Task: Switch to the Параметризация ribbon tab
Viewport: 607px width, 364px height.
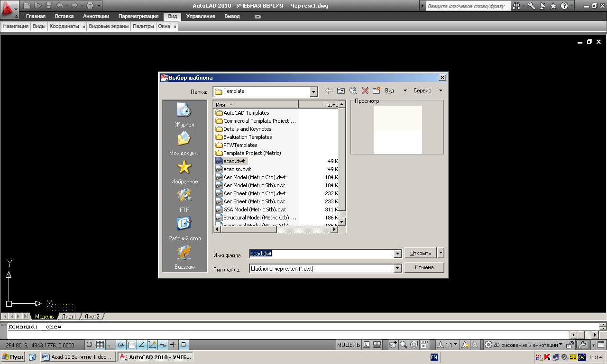Action: pyautogui.click(x=138, y=16)
